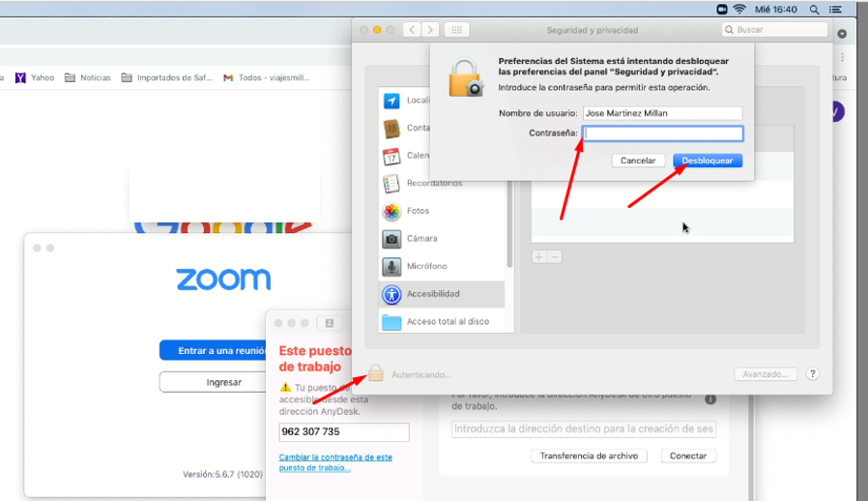This screenshot has width=868, height=501.
Task: Focus the Contraseña password field
Action: (x=663, y=133)
